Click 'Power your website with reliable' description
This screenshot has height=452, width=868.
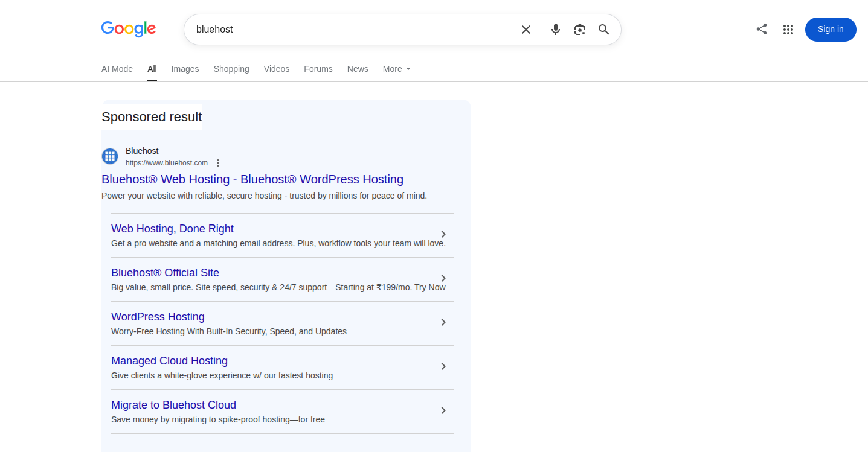(x=264, y=196)
